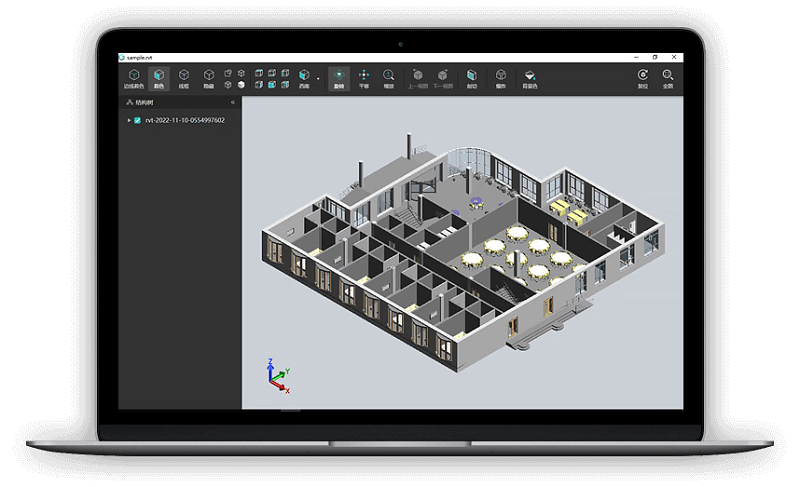
Task: Close the sample.rvt window
Action: point(674,57)
